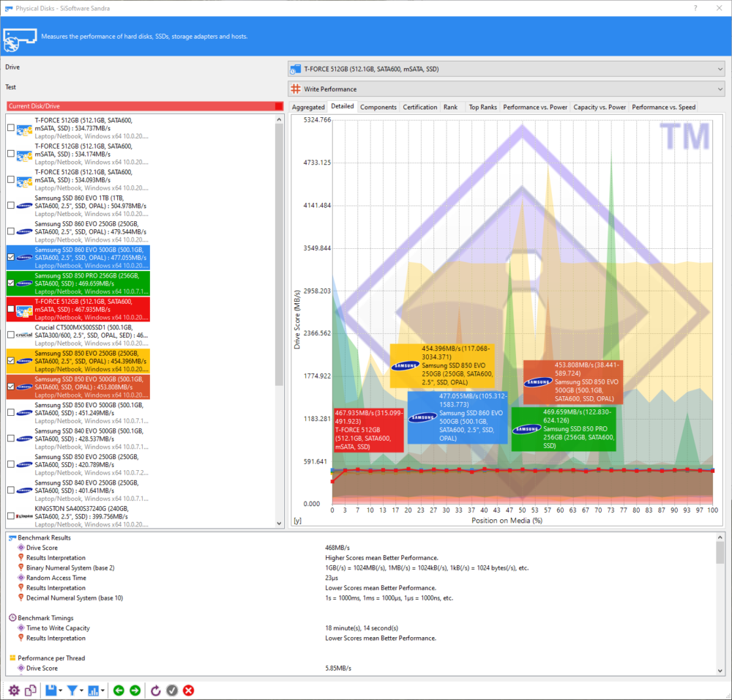
Task: Click the disk list scroll down arrow
Action: 279,524
